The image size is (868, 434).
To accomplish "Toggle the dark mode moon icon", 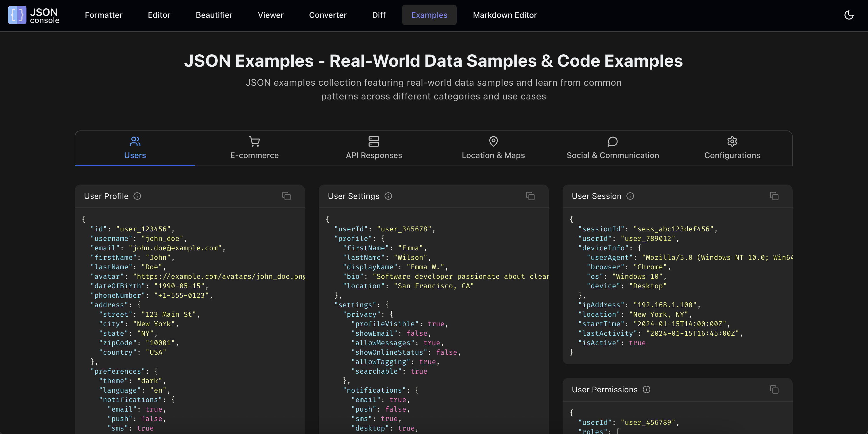I will tap(849, 15).
